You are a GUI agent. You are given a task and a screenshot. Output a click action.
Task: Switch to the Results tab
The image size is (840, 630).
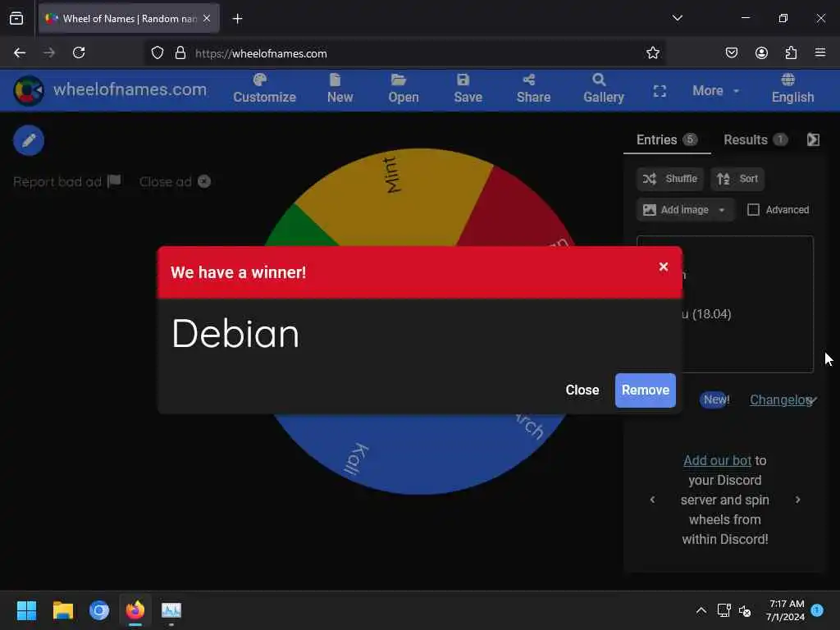pos(756,139)
